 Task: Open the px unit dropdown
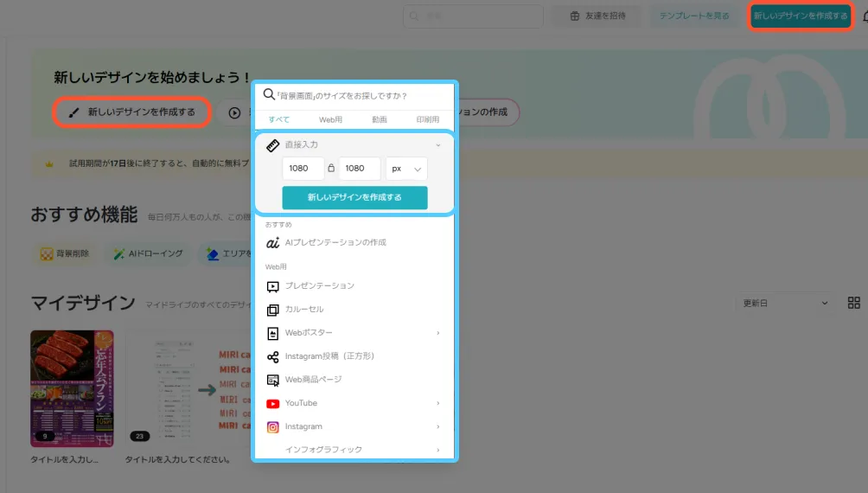click(x=407, y=169)
